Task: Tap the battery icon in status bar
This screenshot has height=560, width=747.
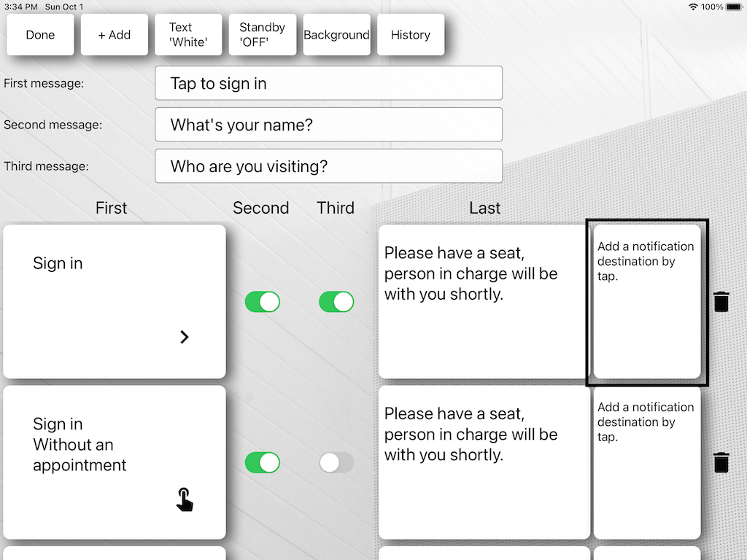Action: pyautogui.click(x=734, y=7)
